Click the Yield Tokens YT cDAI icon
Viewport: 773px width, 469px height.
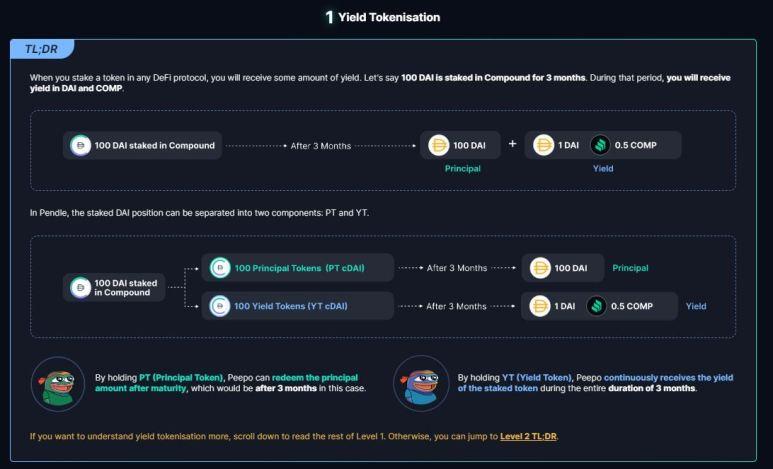219,306
